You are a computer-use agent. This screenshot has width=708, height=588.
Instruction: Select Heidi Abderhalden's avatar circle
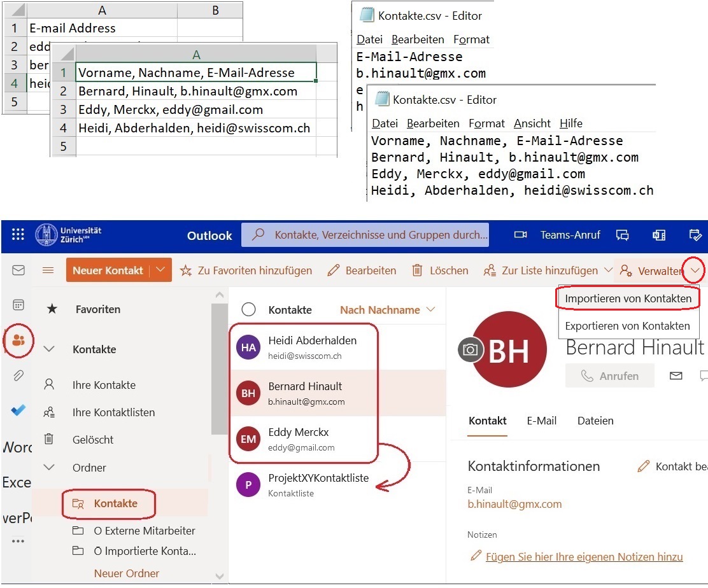click(248, 347)
